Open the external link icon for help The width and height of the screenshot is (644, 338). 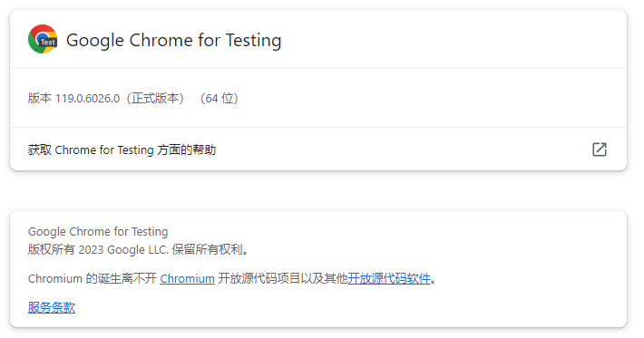[600, 150]
